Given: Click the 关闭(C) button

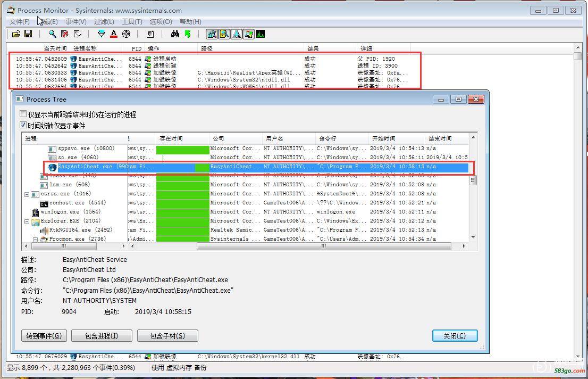Looking at the screenshot, I should coord(455,335).
